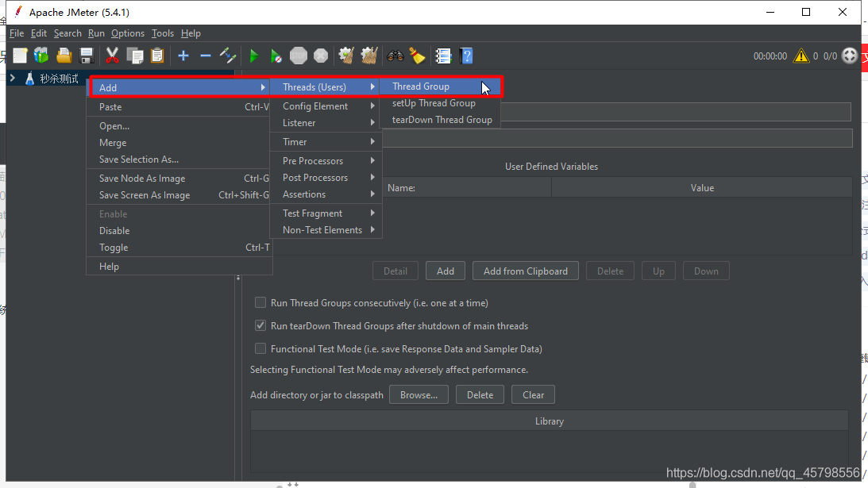Open the Run menu
Image resolution: width=868 pixels, height=488 pixels.
(96, 33)
